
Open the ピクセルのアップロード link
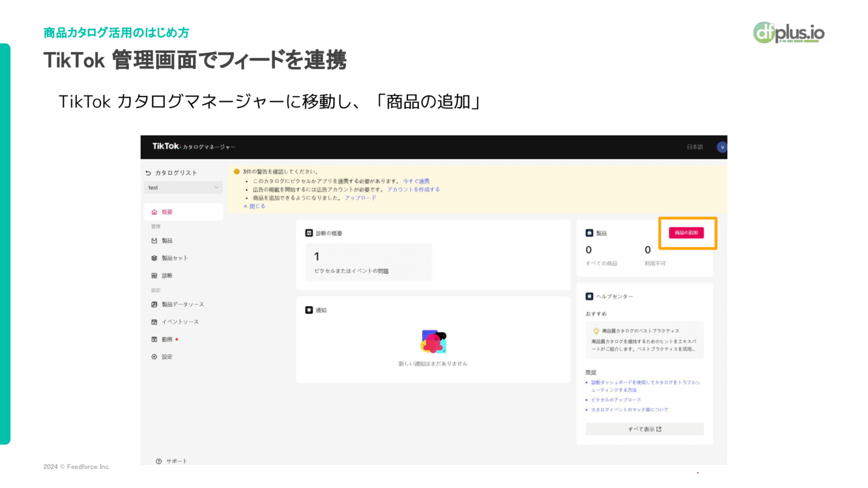[x=616, y=400]
